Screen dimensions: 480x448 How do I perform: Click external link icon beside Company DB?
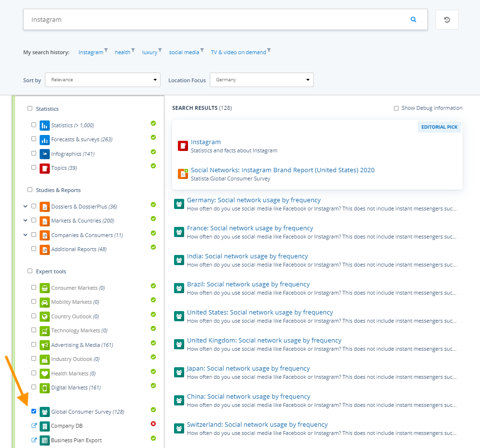pos(34,426)
